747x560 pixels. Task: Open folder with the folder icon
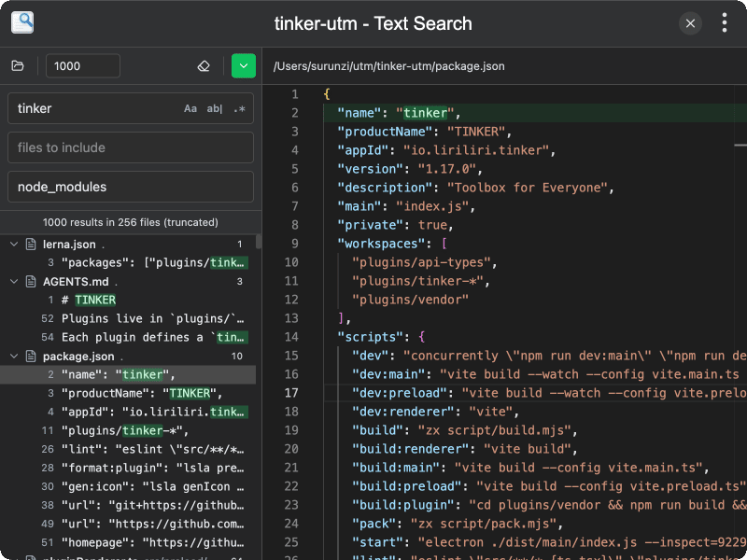(18, 65)
